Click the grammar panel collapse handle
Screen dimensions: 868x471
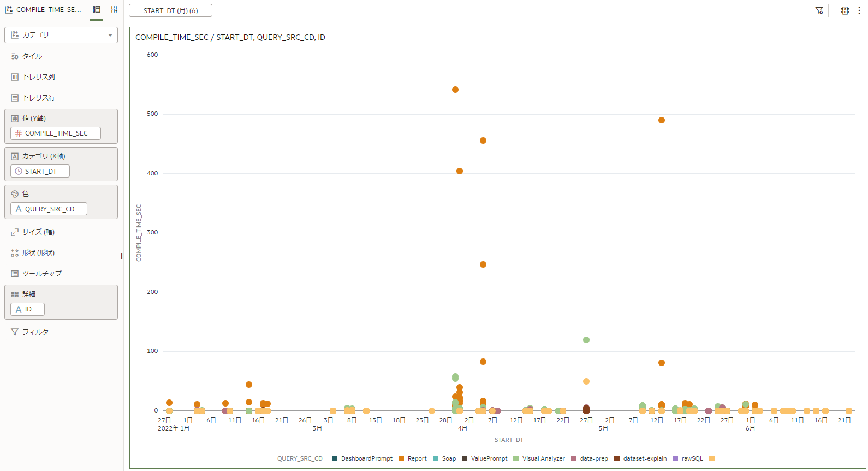coord(121,255)
